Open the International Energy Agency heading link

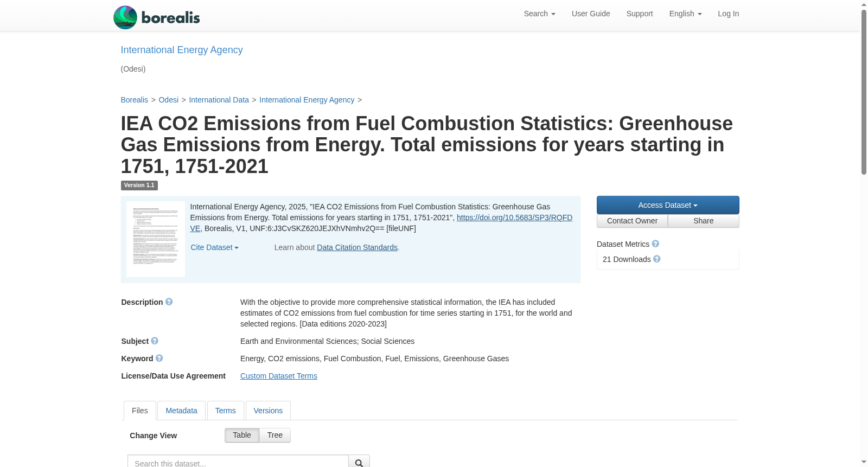[182, 50]
